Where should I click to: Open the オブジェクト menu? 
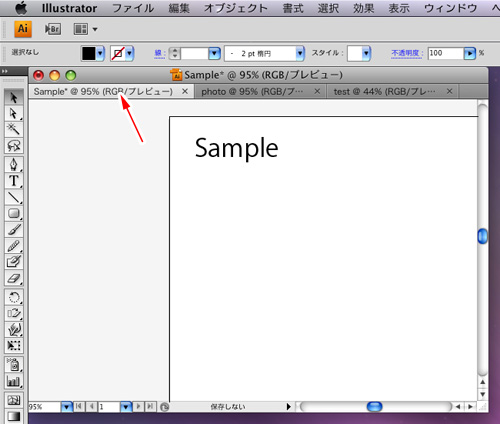pos(236,8)
